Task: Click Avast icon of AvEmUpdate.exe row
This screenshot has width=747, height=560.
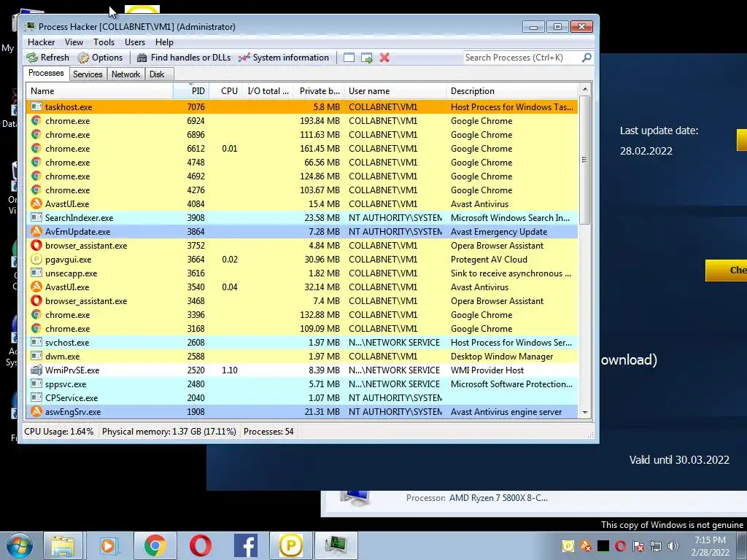Action: click(36, 231)
